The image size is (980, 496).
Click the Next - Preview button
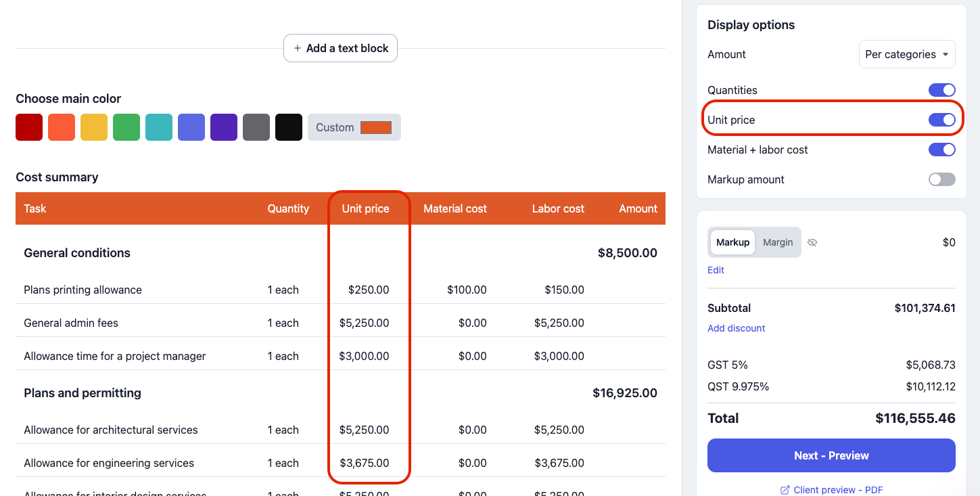tap(831, 455)
